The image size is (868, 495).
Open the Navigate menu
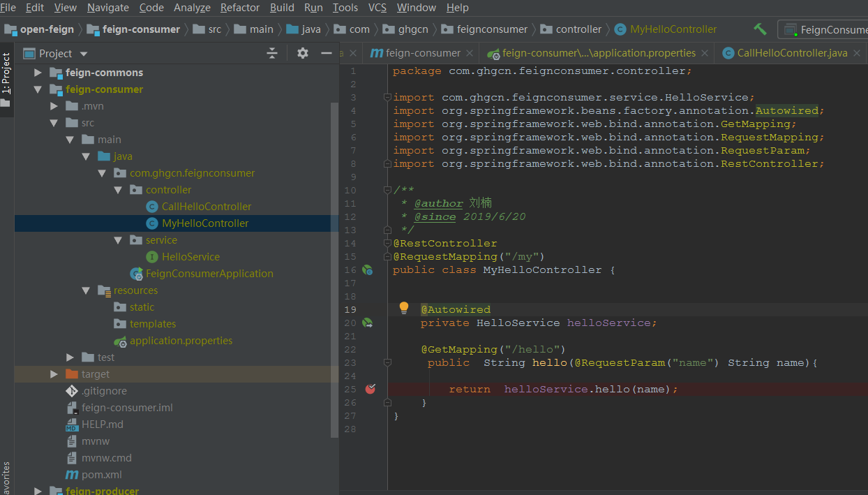point(107,8)
